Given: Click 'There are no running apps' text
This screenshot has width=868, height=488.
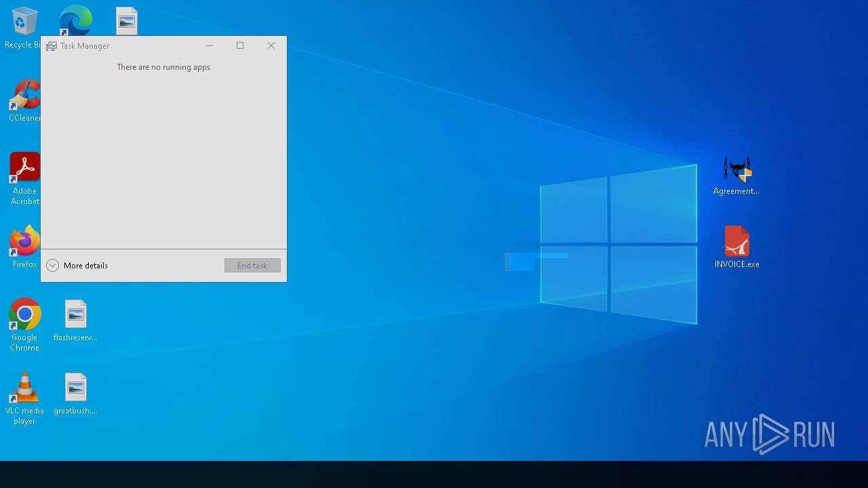Looking at the screenshot, I should [163, 67].
